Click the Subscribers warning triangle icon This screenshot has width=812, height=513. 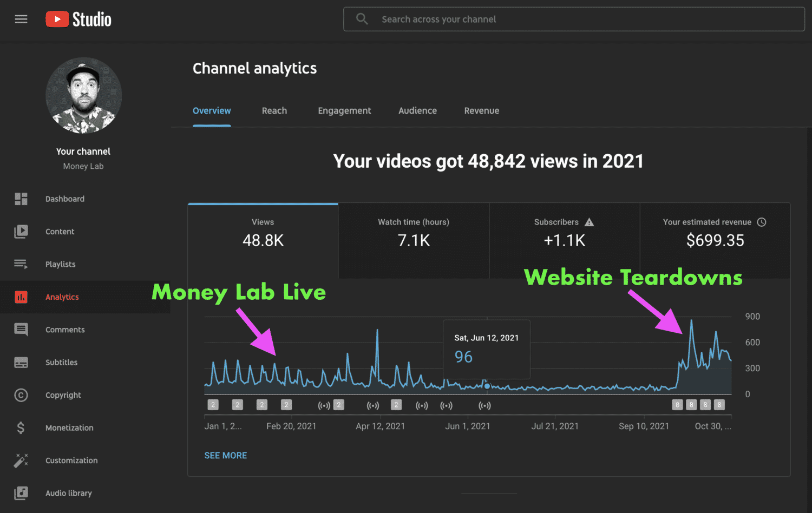click(590, 222)
